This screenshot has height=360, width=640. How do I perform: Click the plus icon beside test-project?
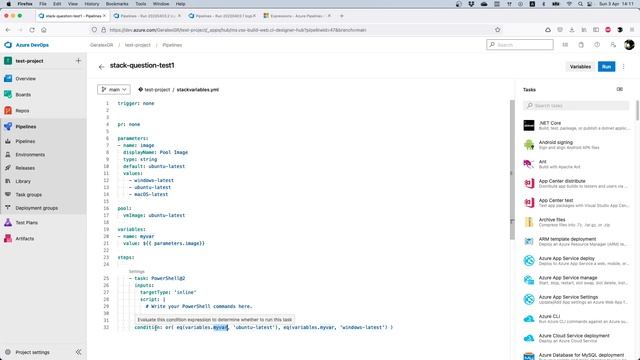(x=78, y=61)
